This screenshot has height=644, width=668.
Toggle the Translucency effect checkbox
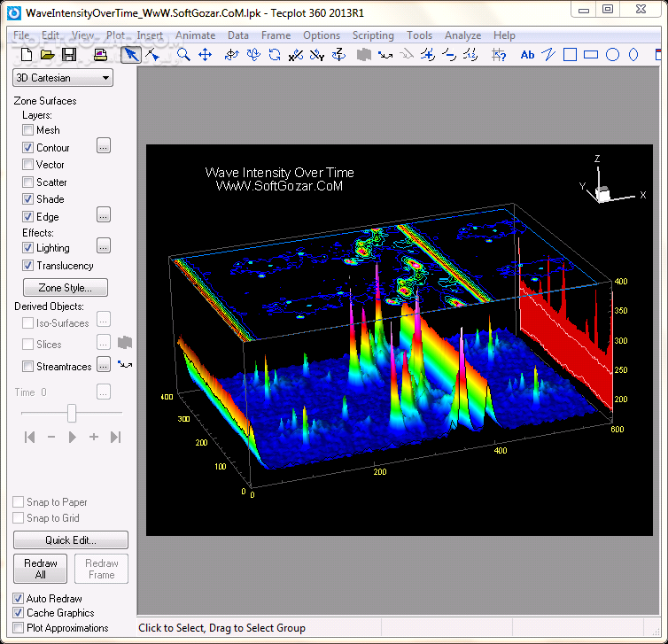27,266
